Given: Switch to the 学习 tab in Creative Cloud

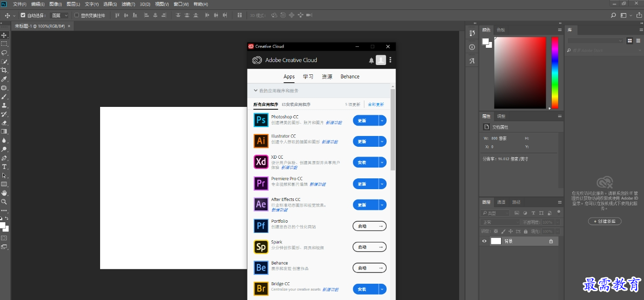Looking at the screenshot, I should (308, 76).
